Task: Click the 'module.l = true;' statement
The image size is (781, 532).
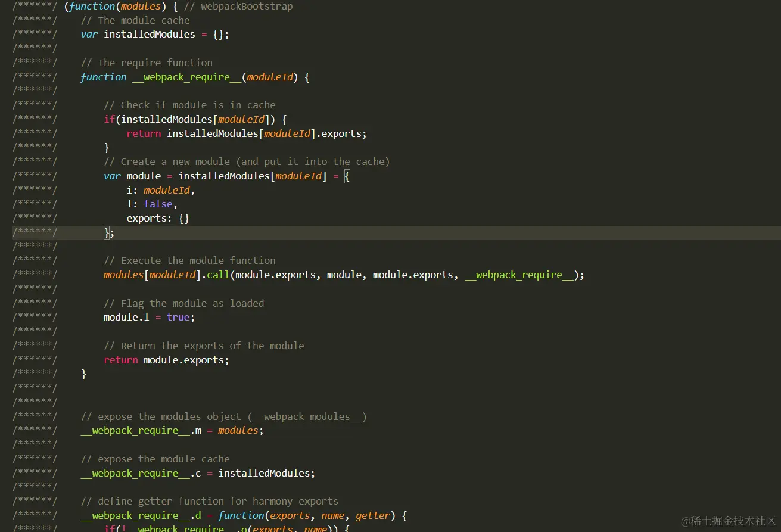Action: [x=150, y=317]
